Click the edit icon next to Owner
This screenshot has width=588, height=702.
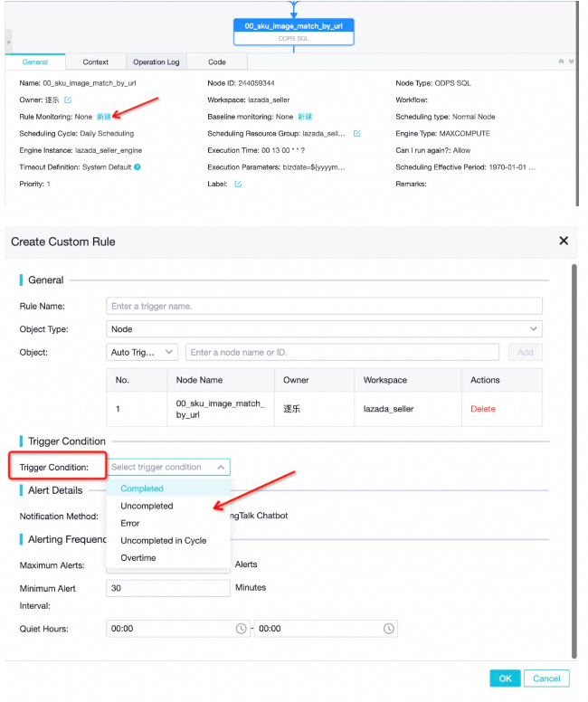click(x=68, y=100)
